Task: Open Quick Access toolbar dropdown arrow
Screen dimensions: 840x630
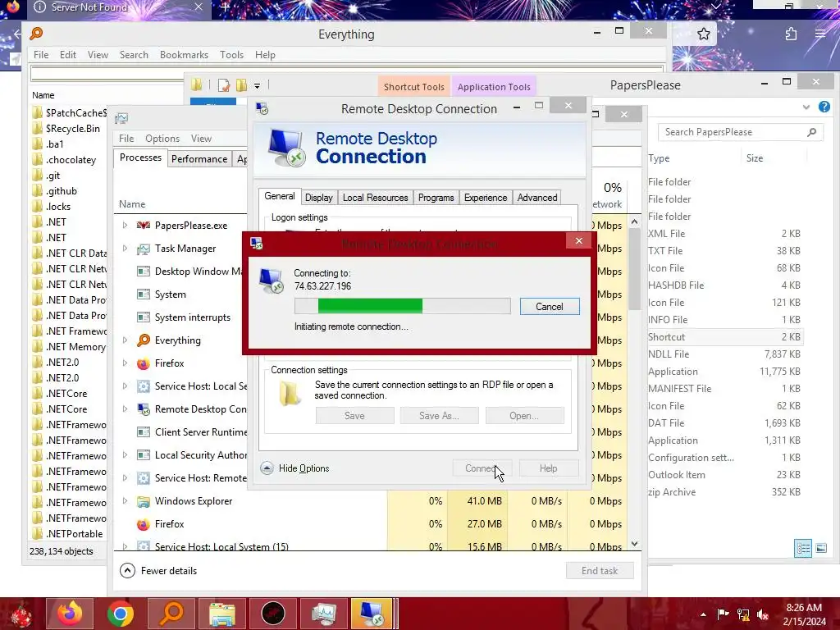Action: (x=257, y=85)
